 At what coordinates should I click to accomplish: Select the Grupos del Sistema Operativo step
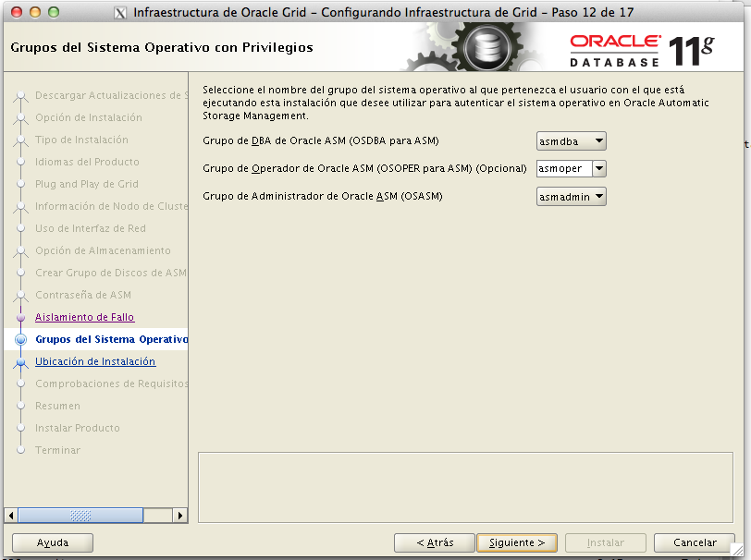pyautogui.click(x=110, y=339)
